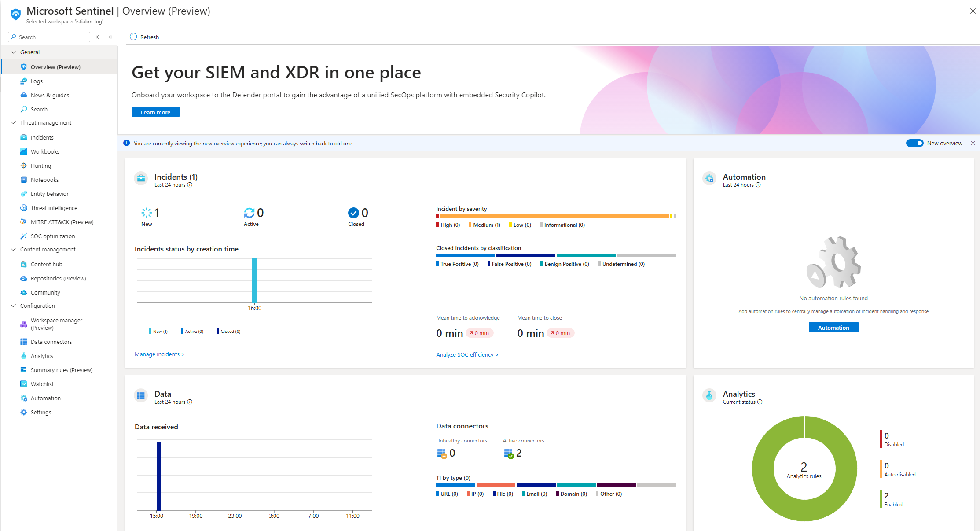Screen dimensions: 980x531
Task: Click the Entity behavior icon
Action: pos(24,194)
